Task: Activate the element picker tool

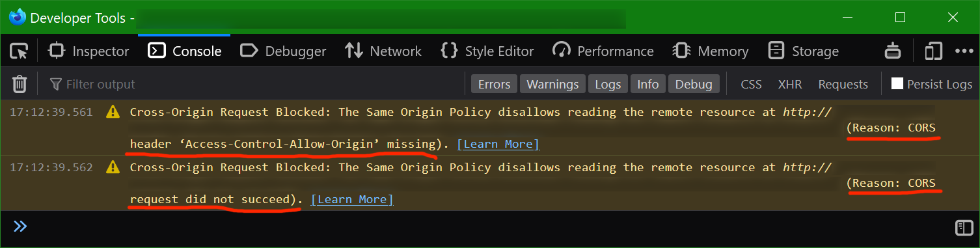Action: pos(20,51)
